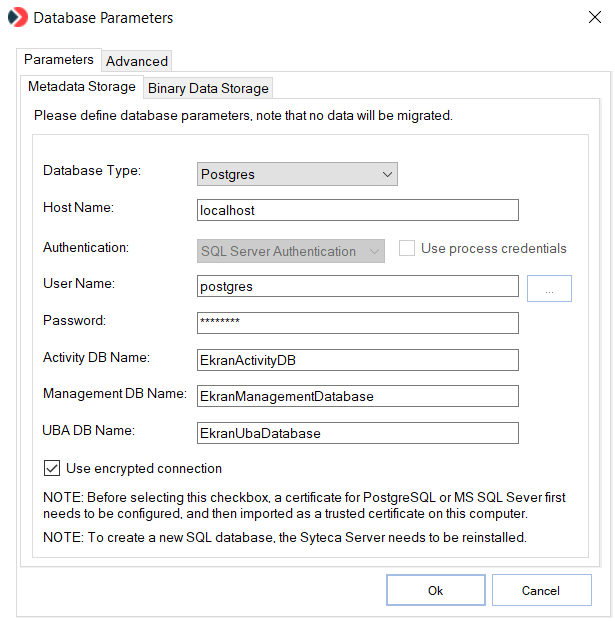This screenshot has height=621, width=615.
Task: Click the Cancel button
Action: [541, 590]
